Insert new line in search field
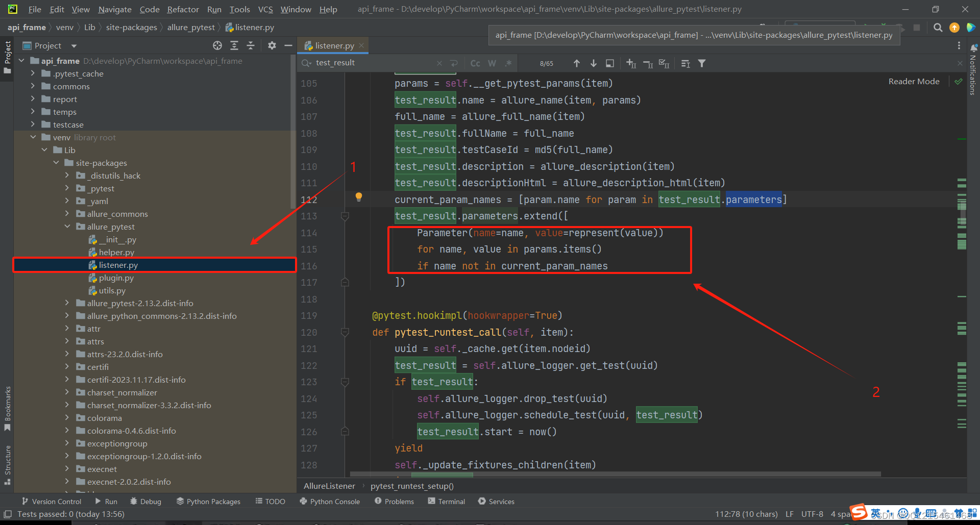Viewport: 980px width, 525px height. tap(454, 63)
